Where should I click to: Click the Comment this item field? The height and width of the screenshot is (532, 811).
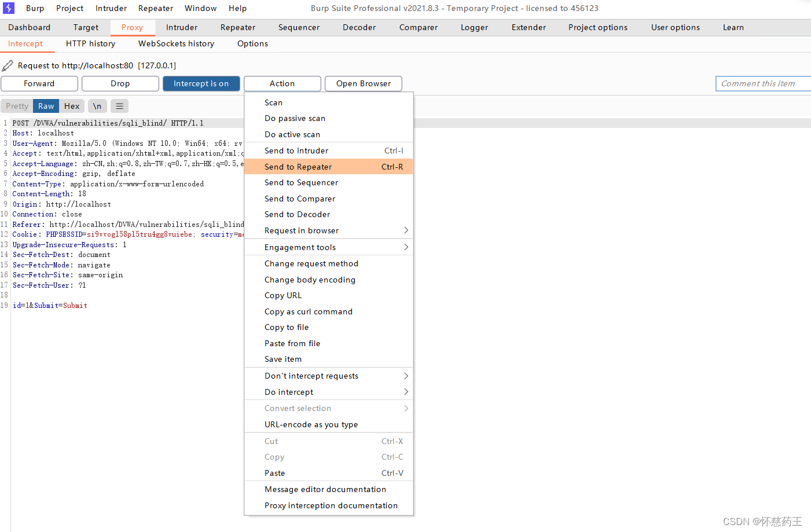[x=763, y=83]
